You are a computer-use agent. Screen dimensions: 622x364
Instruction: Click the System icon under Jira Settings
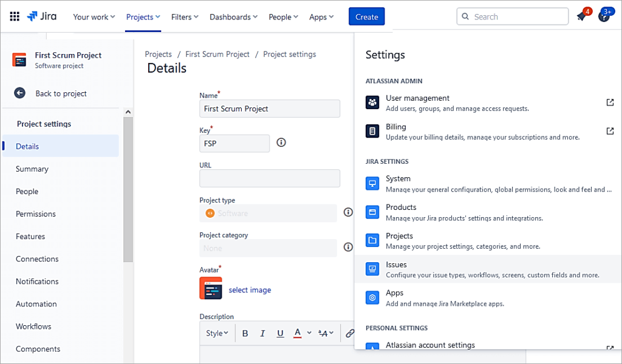pos(372,183)
